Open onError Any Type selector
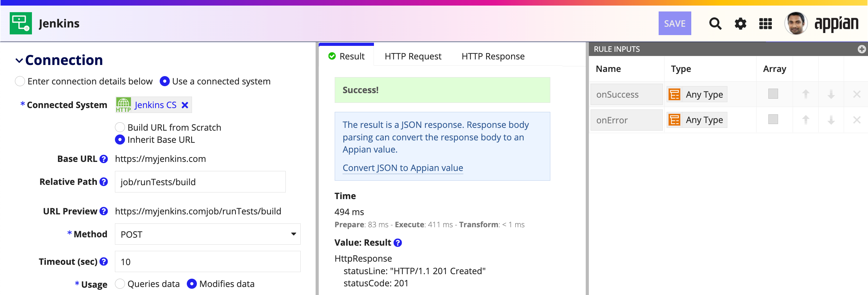Image resolution: width=868 pixels, height=295 pixels. 697,120
